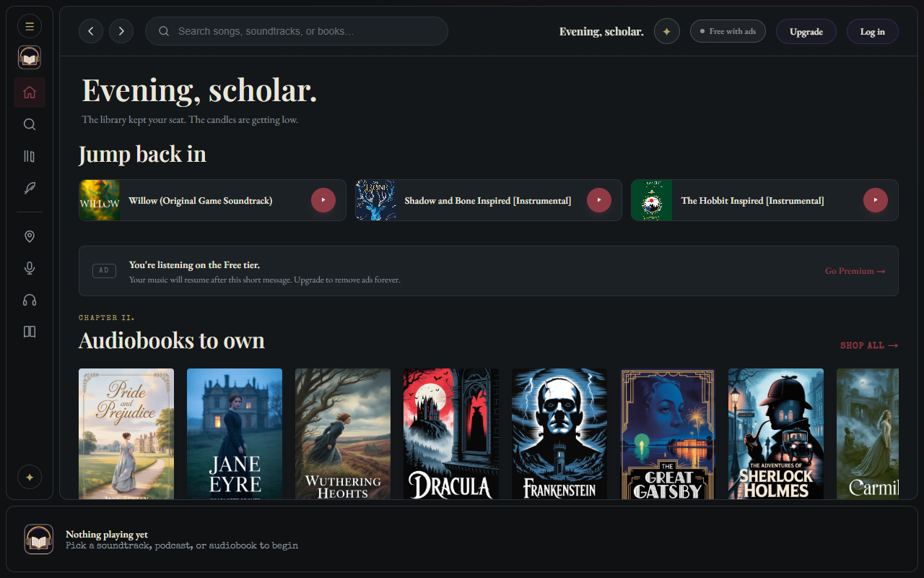The image size is (924, 578).
Task: Click the Willow album art thumbnail
Action: 100,200
